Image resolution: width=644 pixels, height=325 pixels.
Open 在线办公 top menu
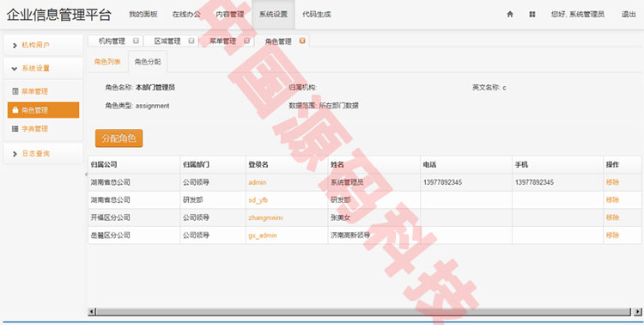pos(186,14)
